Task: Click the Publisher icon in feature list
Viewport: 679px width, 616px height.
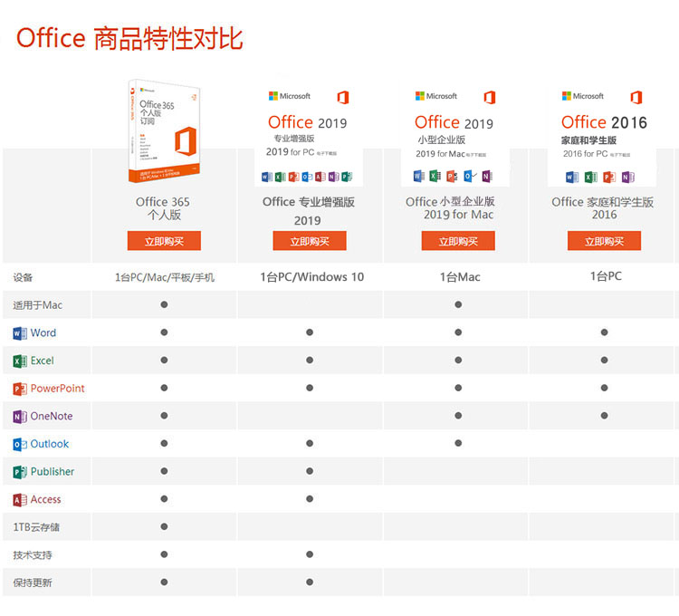Action: click(20, 472)
